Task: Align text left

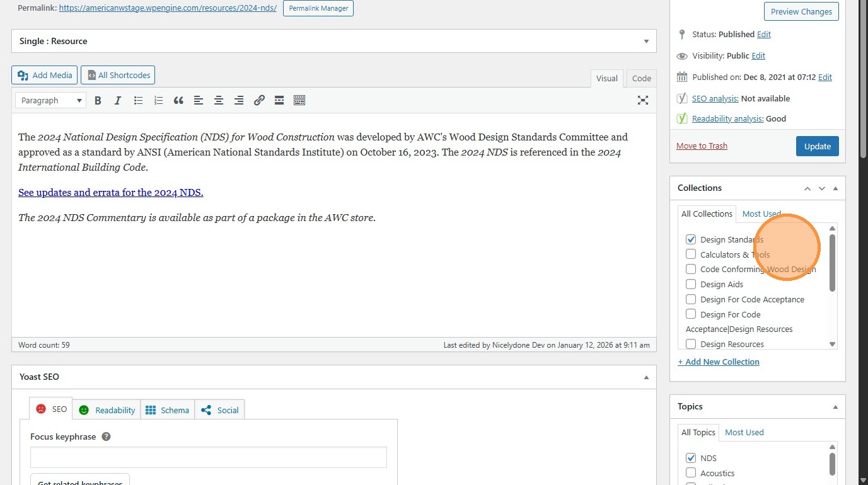Action: coord(199,100)
